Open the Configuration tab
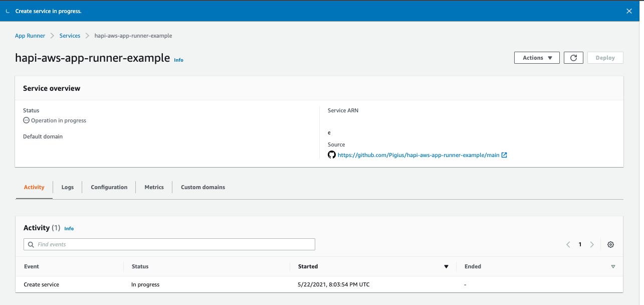Viewport: 644px width, 305px height. coord(109,187)
